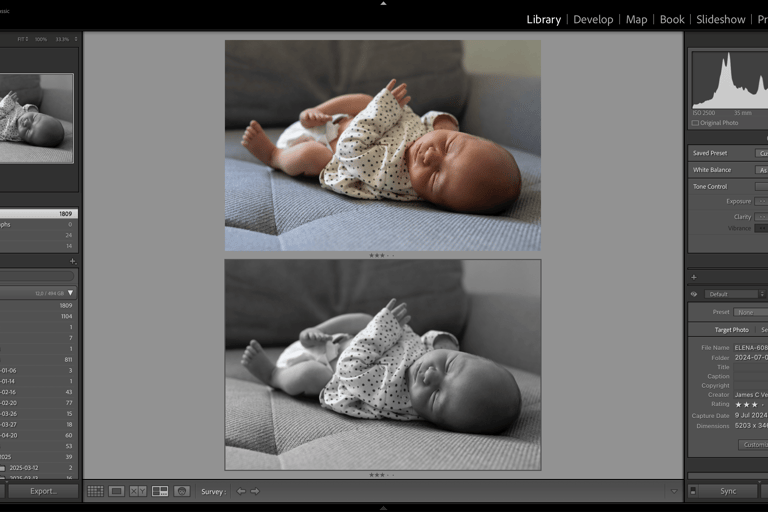This screenshot has height=512, width=768.
Task: Click the histogram graph
Action: point(730,80)
